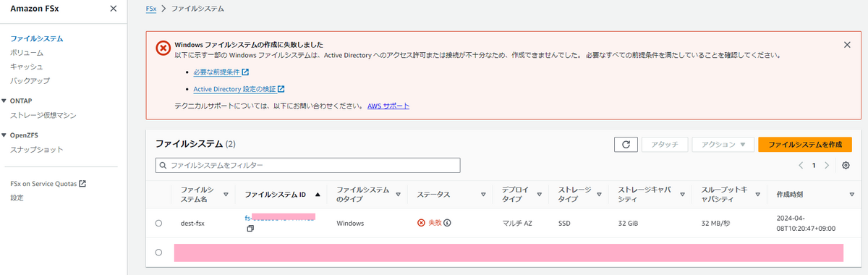The image size is (868, 275).
Task: Open バックアップ in the sidebar
Action: 30,80
